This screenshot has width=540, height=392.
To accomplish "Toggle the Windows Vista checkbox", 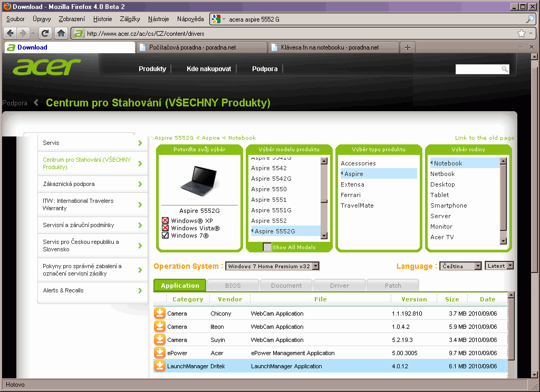I will pos(165,228).
